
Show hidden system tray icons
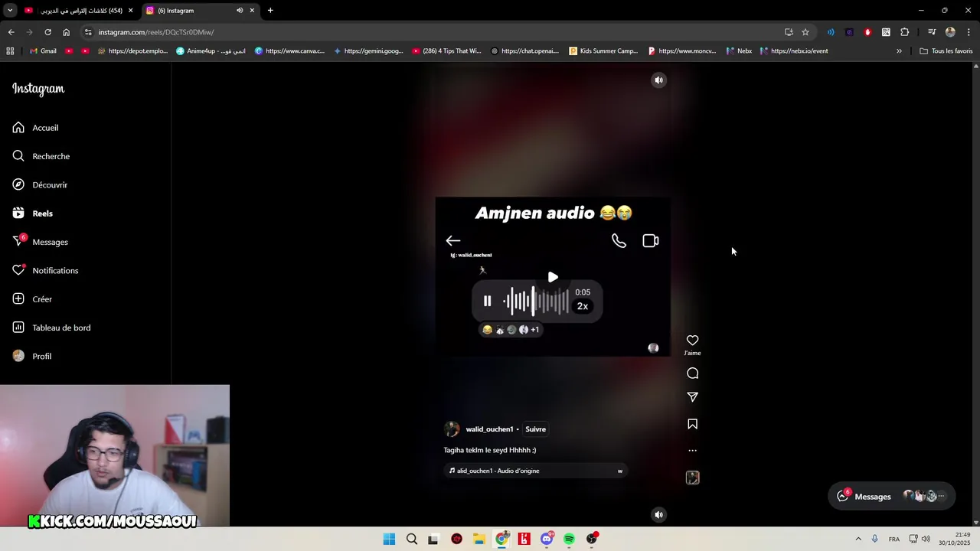point(858,540)
